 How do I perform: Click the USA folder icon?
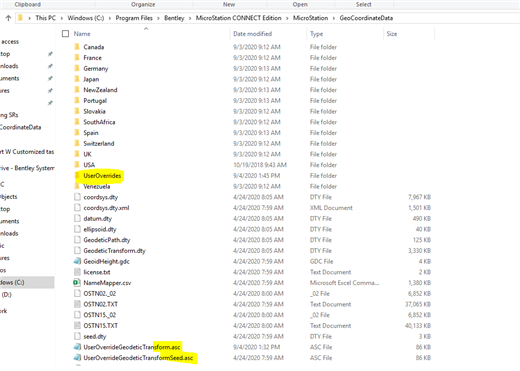[77, 165]
